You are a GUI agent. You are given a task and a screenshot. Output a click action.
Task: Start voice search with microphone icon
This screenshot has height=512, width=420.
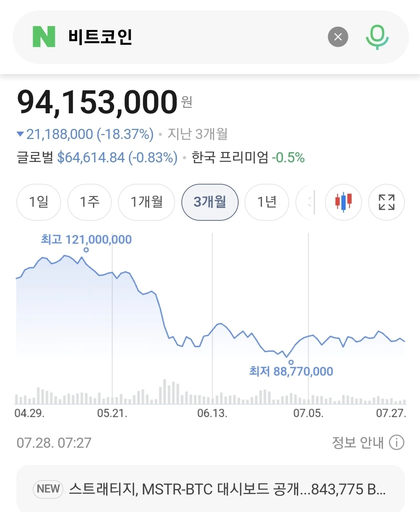[377, 37]
